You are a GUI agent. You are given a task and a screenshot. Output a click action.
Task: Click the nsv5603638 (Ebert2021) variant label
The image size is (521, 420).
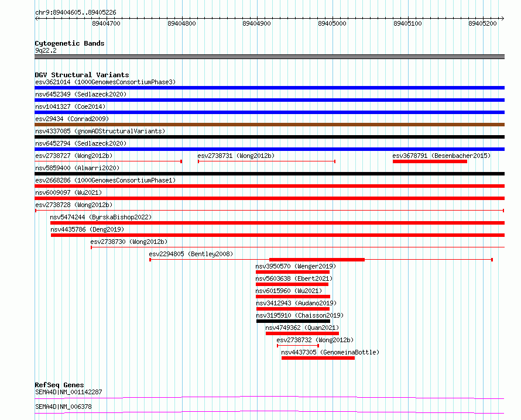(x=294, y=278)
